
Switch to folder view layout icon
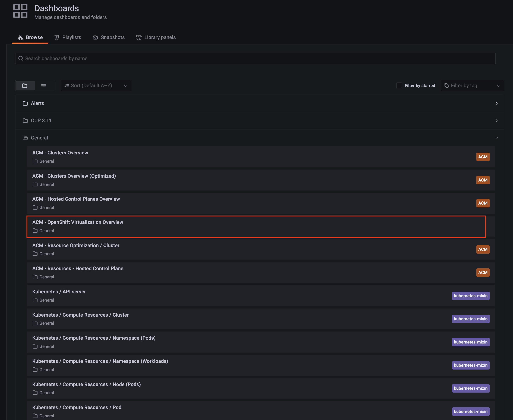25,86
